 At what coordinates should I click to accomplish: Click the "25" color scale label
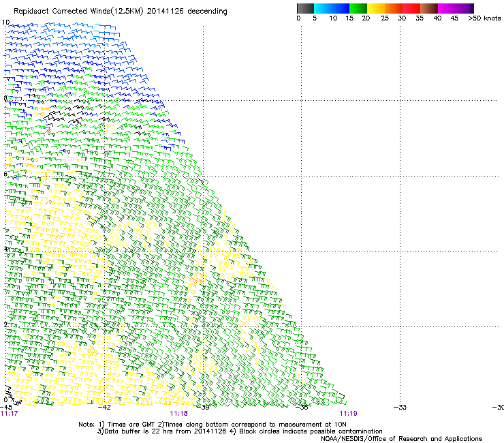[385, 18]
